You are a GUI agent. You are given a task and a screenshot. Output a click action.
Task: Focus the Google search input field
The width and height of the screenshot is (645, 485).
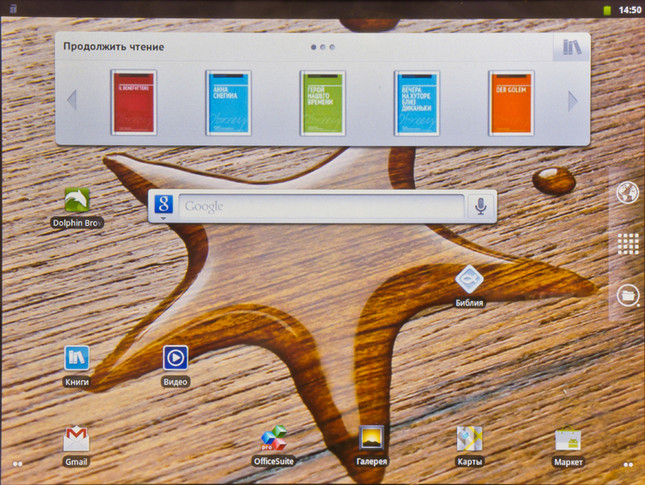tap(321, 206)
